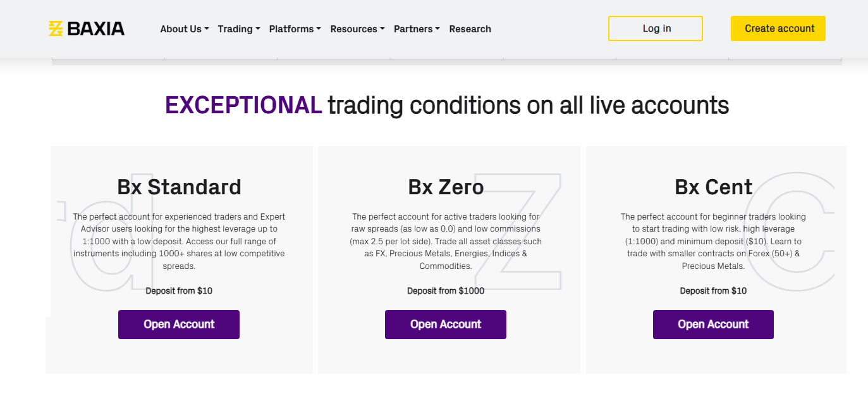Expand the Trading dropdown menu
The width and height of the screenshot is (868, 417).
coord(239,29)
